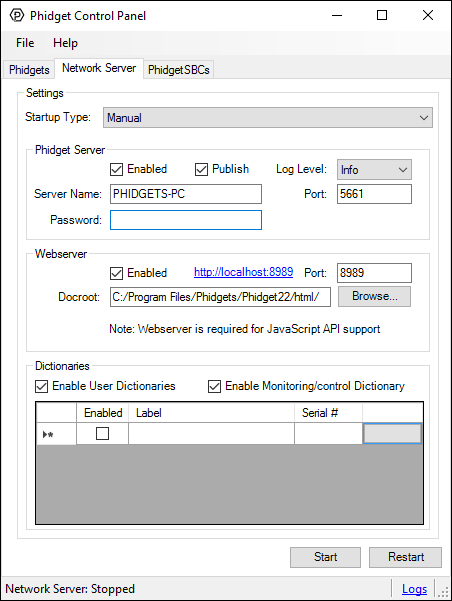The height and width of the screenshot is (601, 452).
Task: Click the Webserver Port field 8989
Action: pos(374,273)
